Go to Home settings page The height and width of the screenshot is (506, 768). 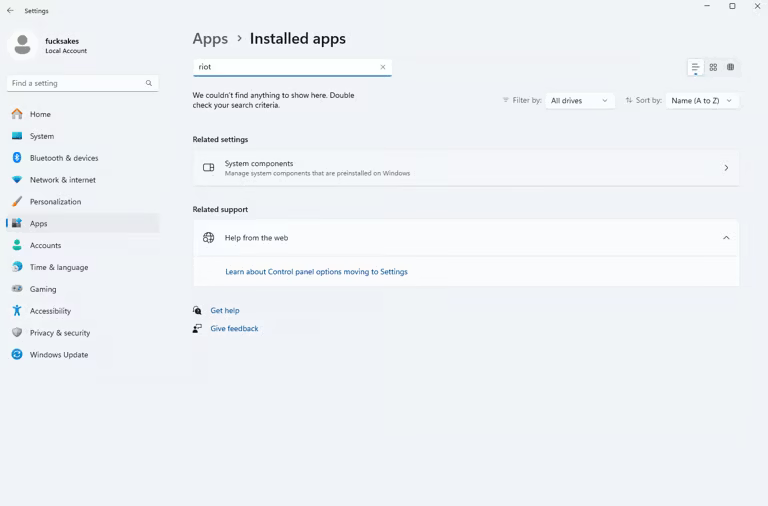point(40,114)
